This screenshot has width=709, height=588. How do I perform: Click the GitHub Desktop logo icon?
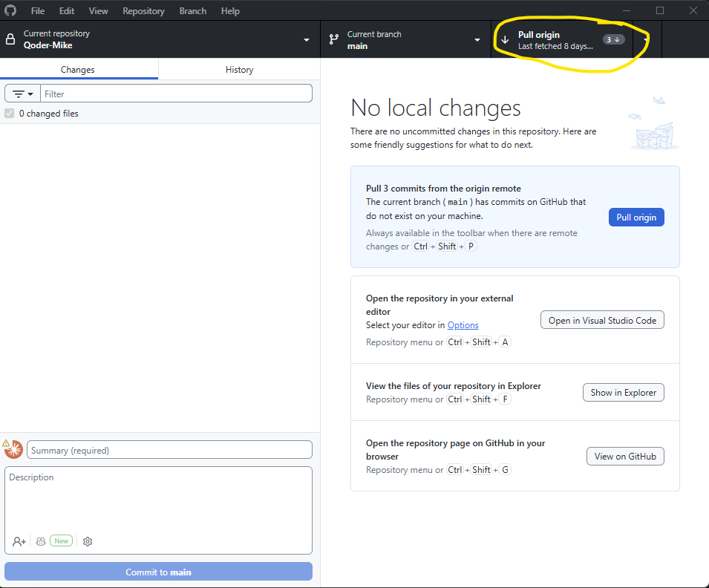pyautogui.click(x=10, y=10)
